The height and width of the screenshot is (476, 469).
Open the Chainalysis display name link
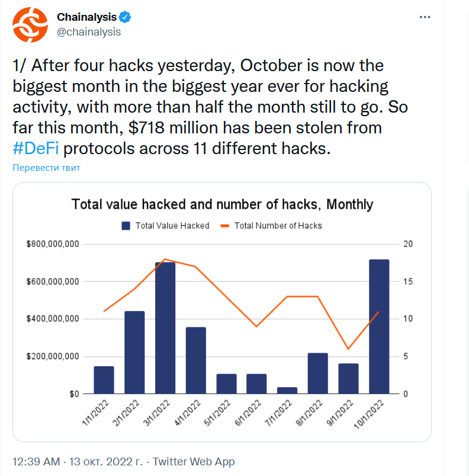88,17
